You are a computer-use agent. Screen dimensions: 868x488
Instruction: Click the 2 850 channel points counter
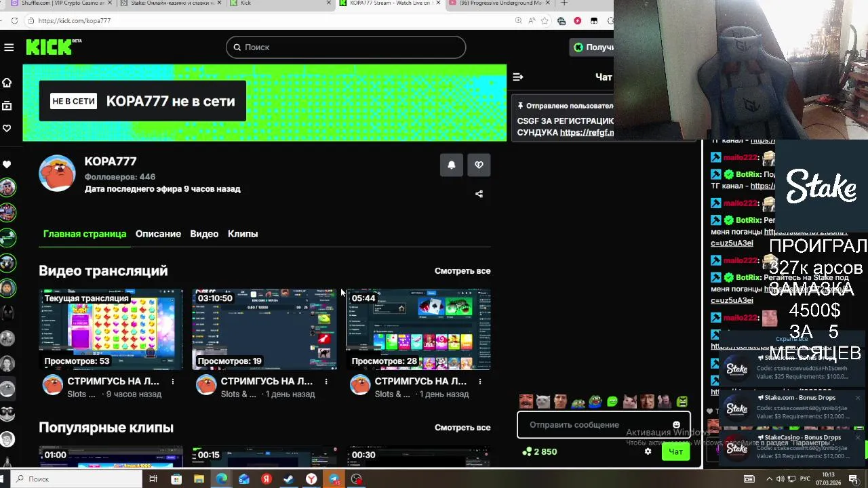pyautogui.click(x=540, y=451)
